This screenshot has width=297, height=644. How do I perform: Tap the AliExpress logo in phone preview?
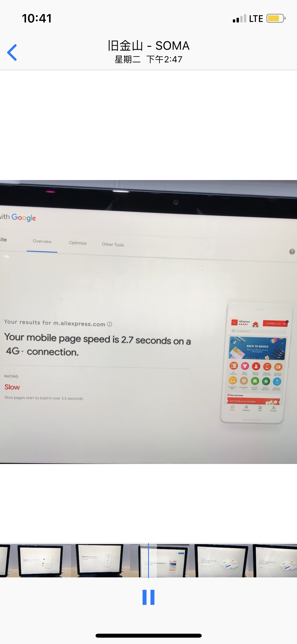[234, 322]
